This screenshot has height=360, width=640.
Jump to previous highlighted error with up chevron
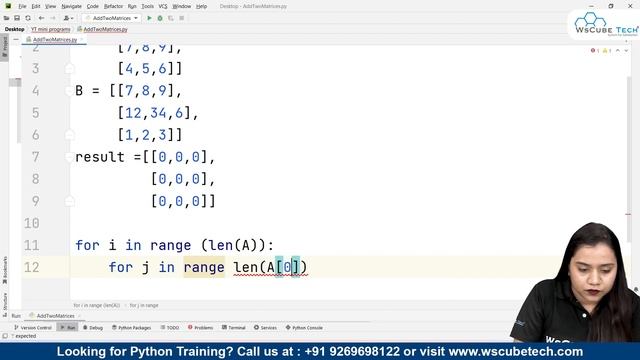click(618, 51)
